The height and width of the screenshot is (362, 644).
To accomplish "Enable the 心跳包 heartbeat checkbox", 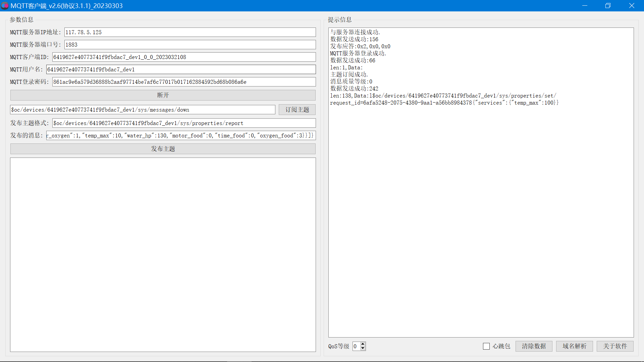I will point(486,346).
